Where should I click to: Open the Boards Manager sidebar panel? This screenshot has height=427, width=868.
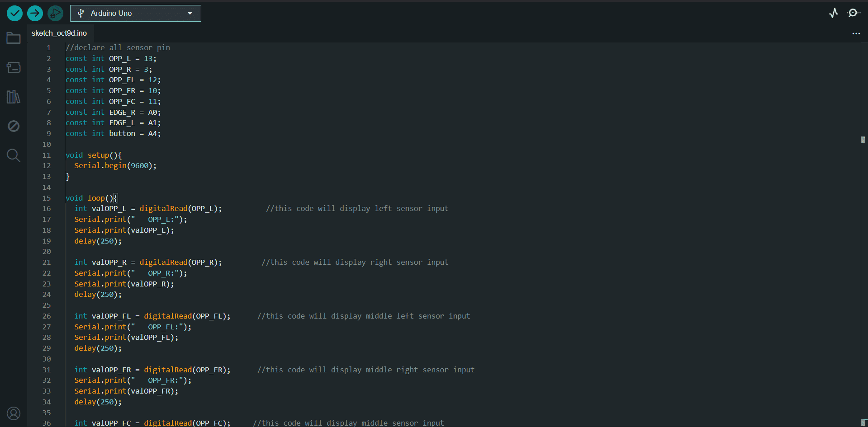(14, 67)
